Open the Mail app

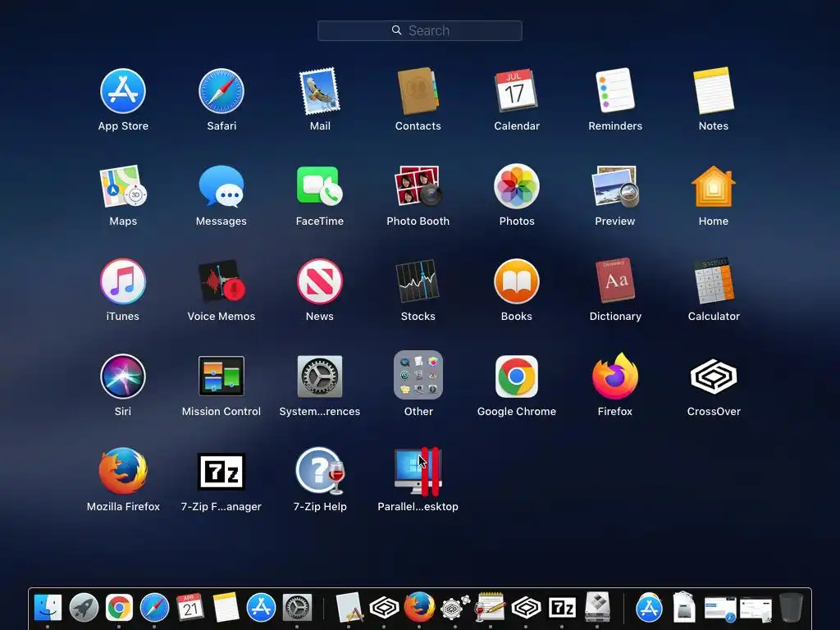pos(320,91)
